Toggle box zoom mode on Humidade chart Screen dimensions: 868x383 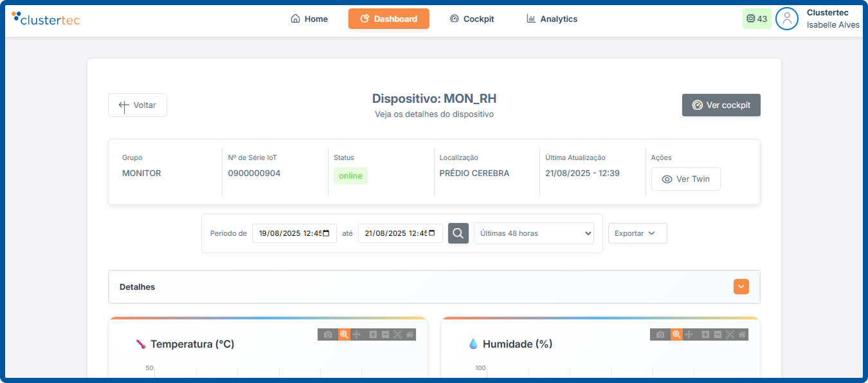click(676, 335)
